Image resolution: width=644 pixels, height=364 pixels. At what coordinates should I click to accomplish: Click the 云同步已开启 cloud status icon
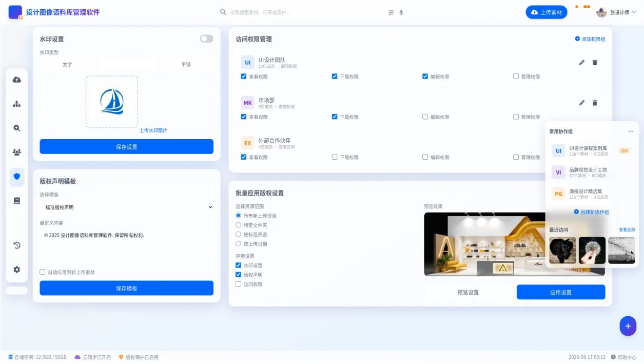[77, 357]
